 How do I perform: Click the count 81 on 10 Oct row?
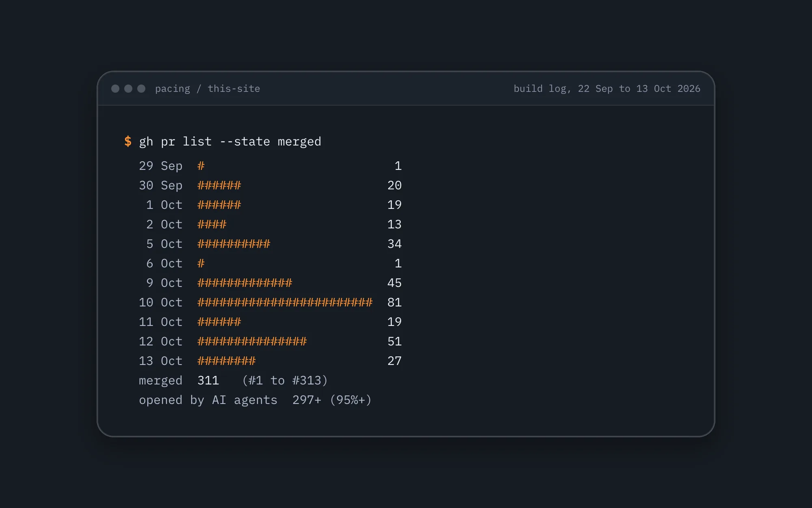pyautogui.click(x=395, y=302)
